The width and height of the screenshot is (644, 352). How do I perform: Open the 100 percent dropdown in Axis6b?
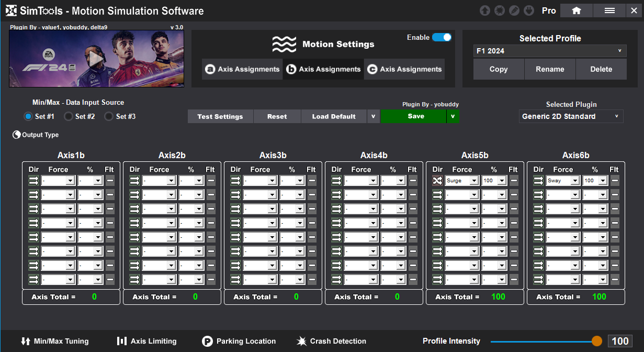[595, 180]
